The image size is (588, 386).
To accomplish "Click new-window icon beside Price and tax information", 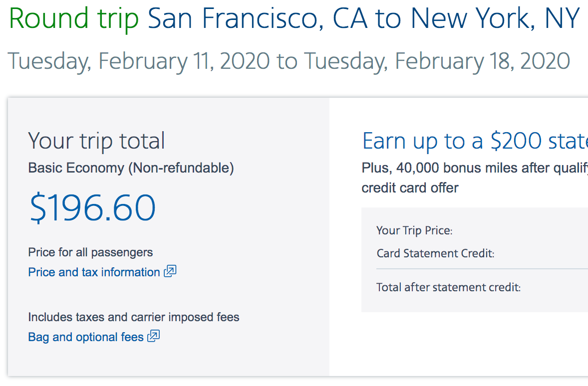I will click(x=170, y=272).
